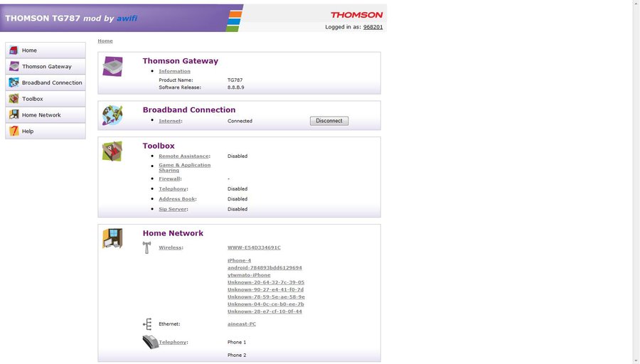Click the page vertical scrollbar
640x364 pixels.
(x=636, y=182)
